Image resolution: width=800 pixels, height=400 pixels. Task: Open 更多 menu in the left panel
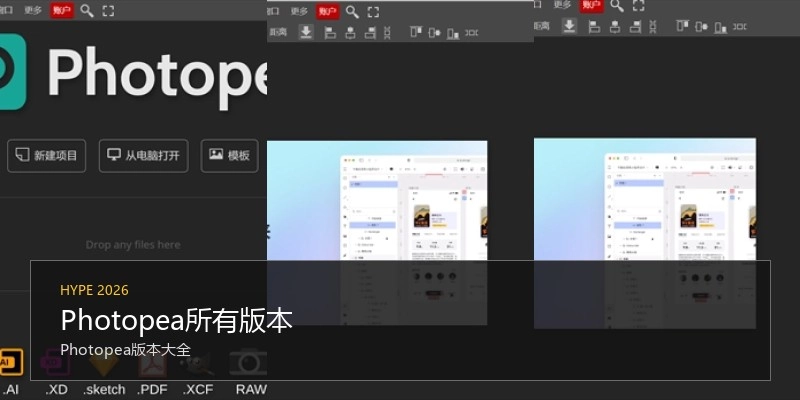(33, 10)
